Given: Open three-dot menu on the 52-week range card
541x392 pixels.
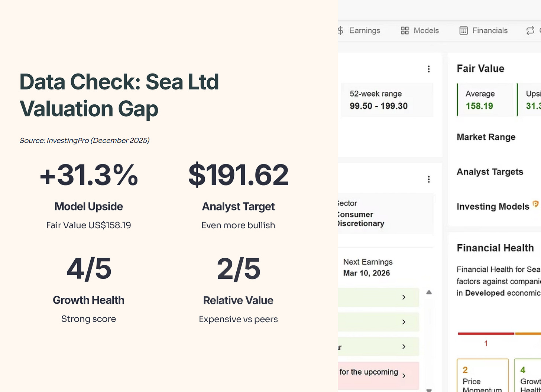Looking at the screenshot, I should click(429, 69).
